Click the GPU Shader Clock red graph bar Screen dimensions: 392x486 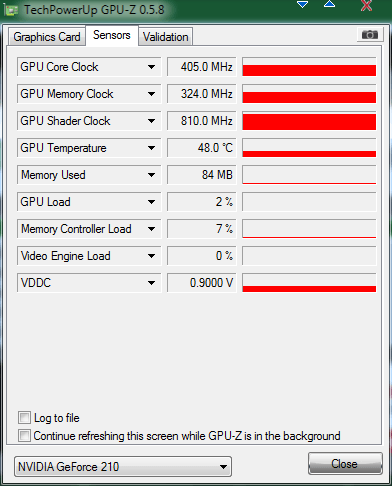click(x=309, y=121)
